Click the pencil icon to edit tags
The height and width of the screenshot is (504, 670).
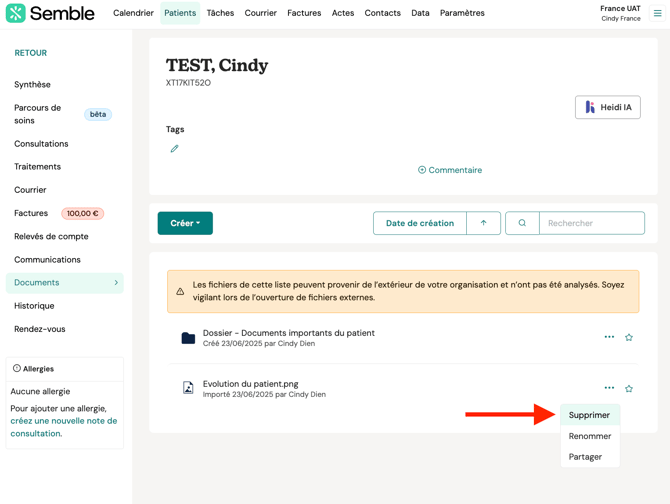pos(174,149)
